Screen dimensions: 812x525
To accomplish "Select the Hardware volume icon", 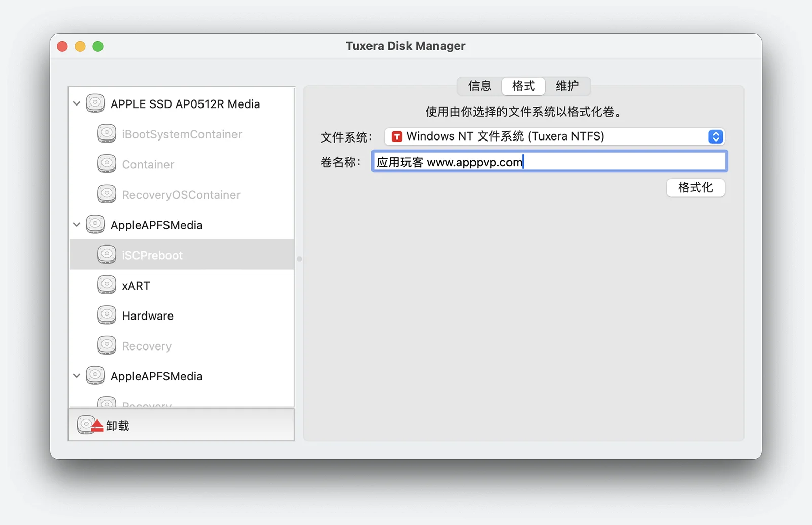I will tap(107, 316).
